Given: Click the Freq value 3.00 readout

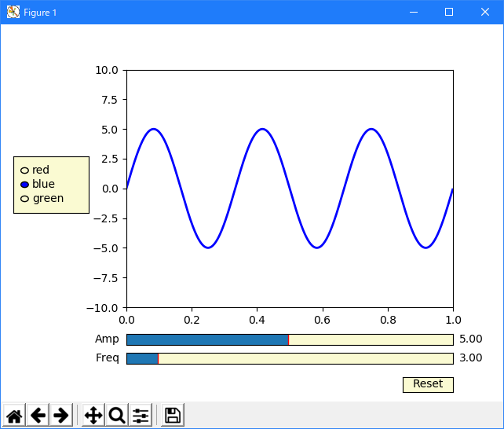Looking at the screenshot, I should click(x=471, y=358).
